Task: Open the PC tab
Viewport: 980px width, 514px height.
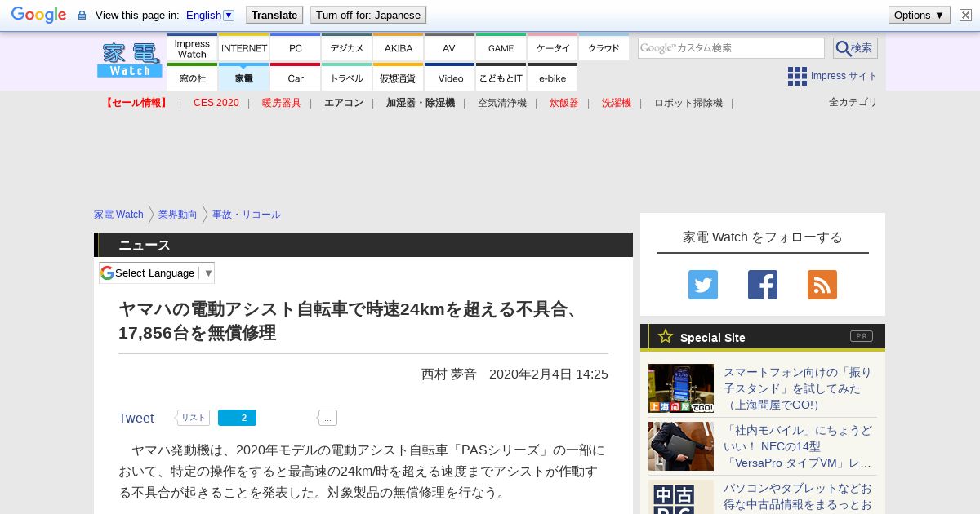Action: tap(296, 48)
